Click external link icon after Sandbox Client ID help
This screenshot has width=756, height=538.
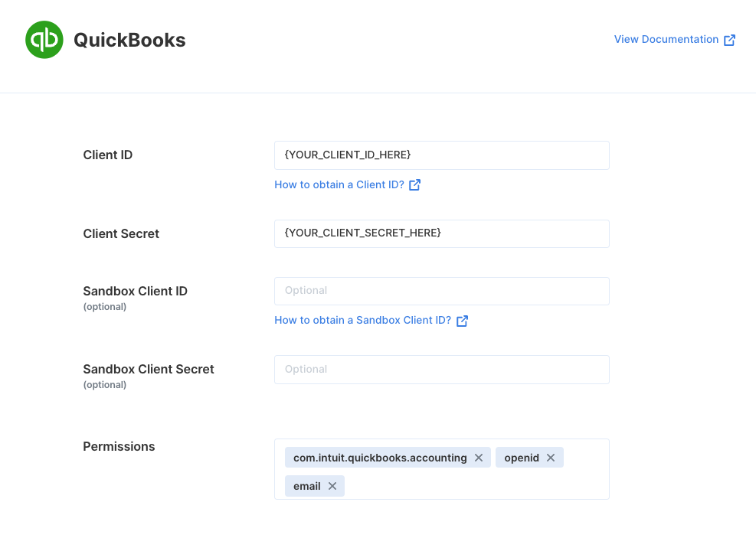462,321
